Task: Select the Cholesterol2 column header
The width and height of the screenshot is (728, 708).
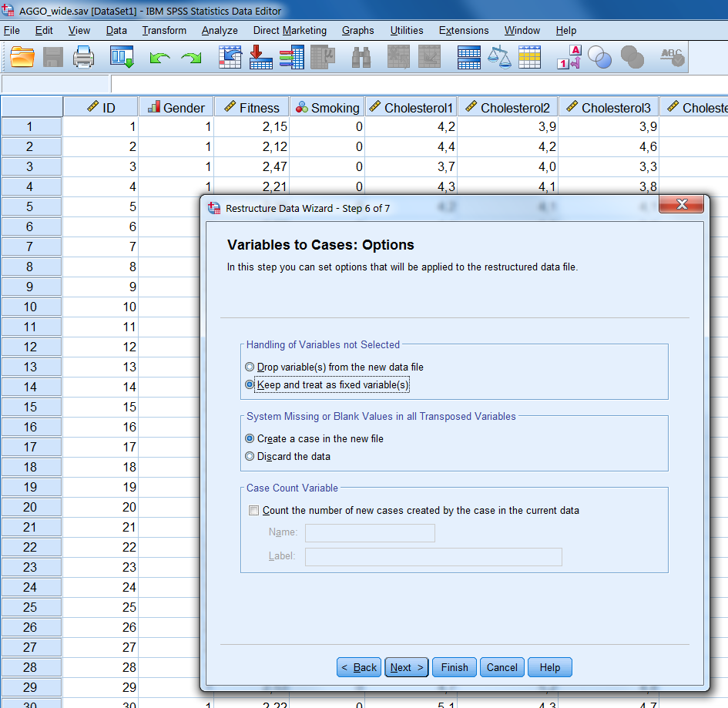Action: [x=507, y=107]
